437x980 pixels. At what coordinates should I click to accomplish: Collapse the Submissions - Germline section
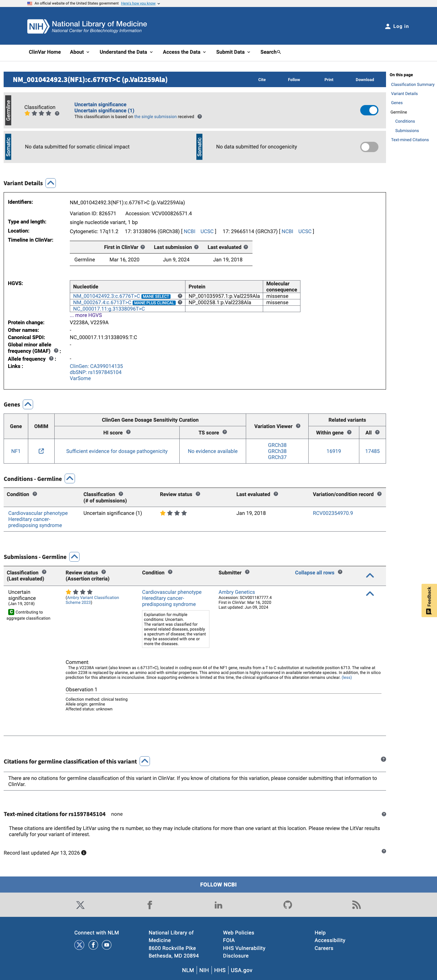click(x=75, y=557)
